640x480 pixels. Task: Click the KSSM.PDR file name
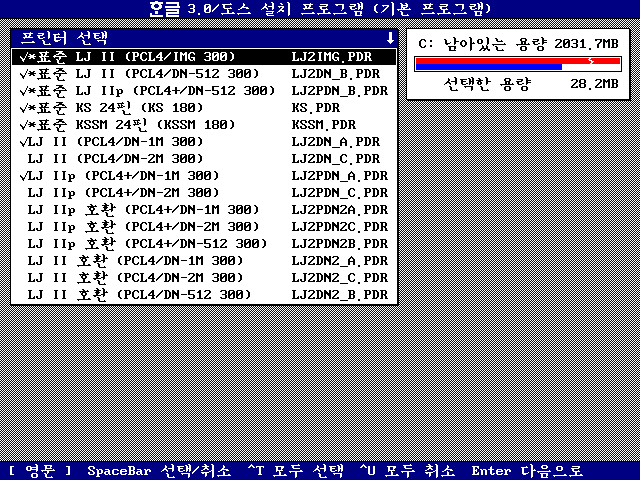pyautogui.click(x=324, y=124)
